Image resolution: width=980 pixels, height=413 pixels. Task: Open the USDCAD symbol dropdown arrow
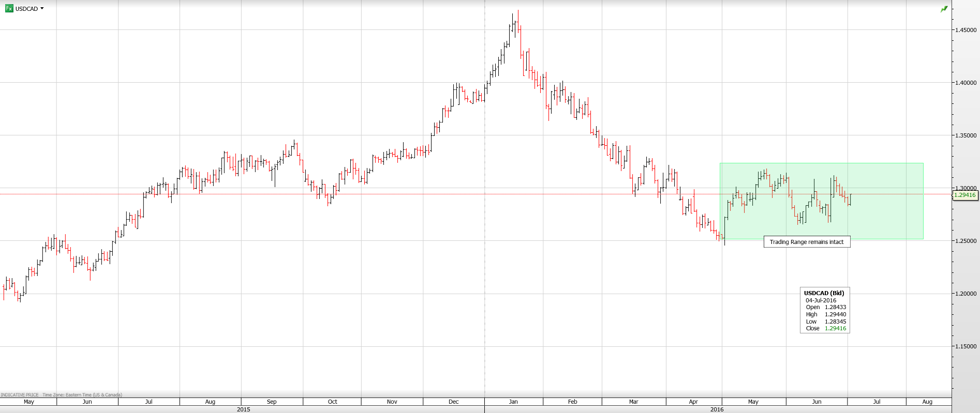(x=42, y=8)
